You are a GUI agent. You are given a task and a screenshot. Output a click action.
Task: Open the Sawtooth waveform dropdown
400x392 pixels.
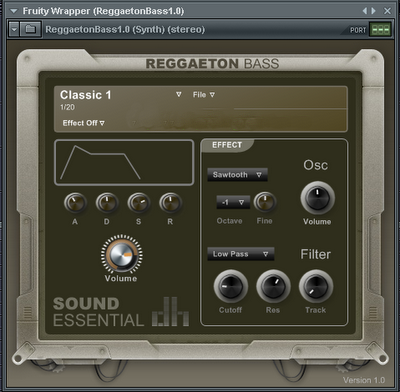coord(237,175)
